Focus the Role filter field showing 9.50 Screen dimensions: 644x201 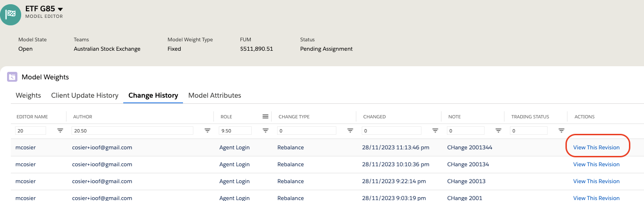[x=235, y=131]
